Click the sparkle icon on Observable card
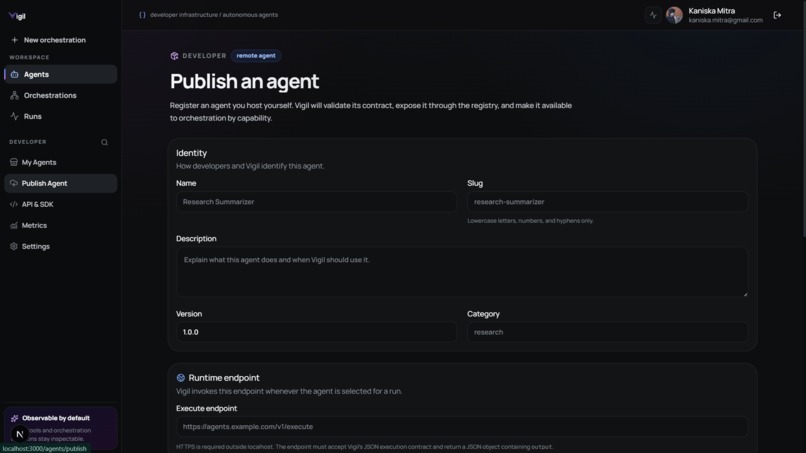Screen dimensions: 806x453 point(14,419)
